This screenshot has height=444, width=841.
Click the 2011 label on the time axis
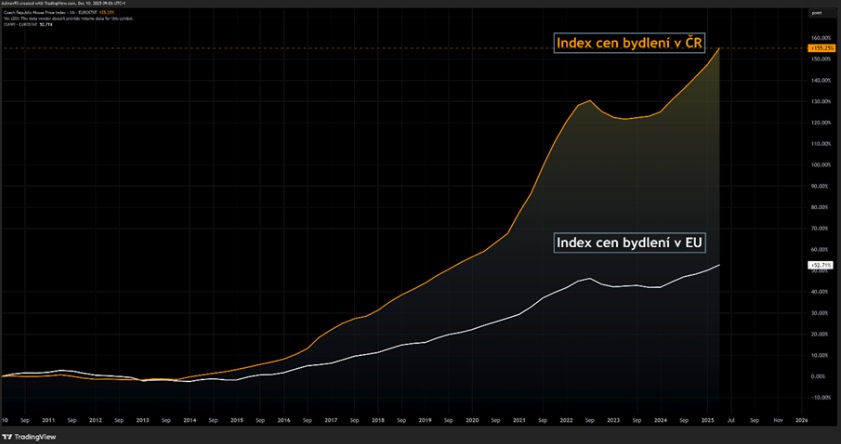tap(47, 421)
